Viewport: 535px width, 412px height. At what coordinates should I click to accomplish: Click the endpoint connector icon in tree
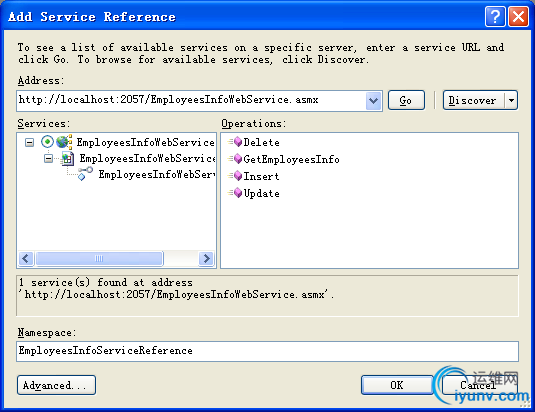85,173
